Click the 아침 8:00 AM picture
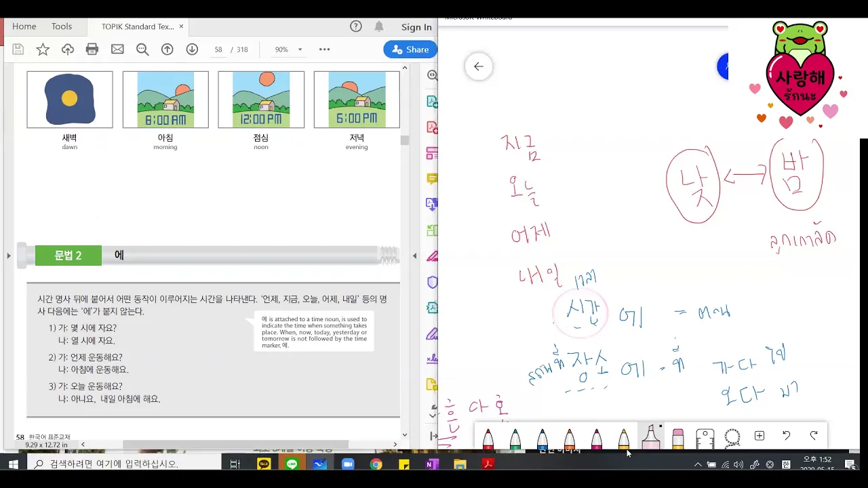Screen dimensions: 868x488 [x=165, y=100]
